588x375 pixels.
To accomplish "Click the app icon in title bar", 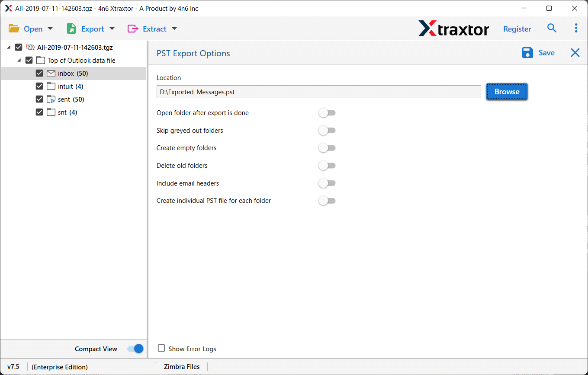I will [8, 8].
